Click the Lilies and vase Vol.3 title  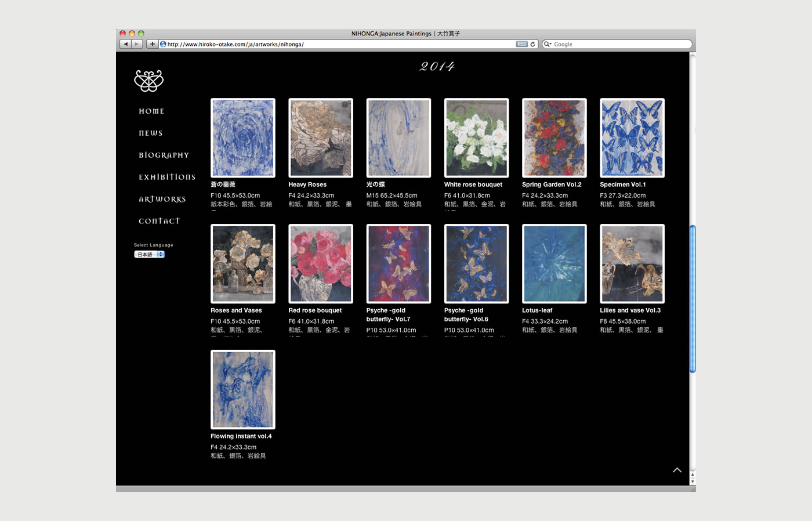point(630,310)
